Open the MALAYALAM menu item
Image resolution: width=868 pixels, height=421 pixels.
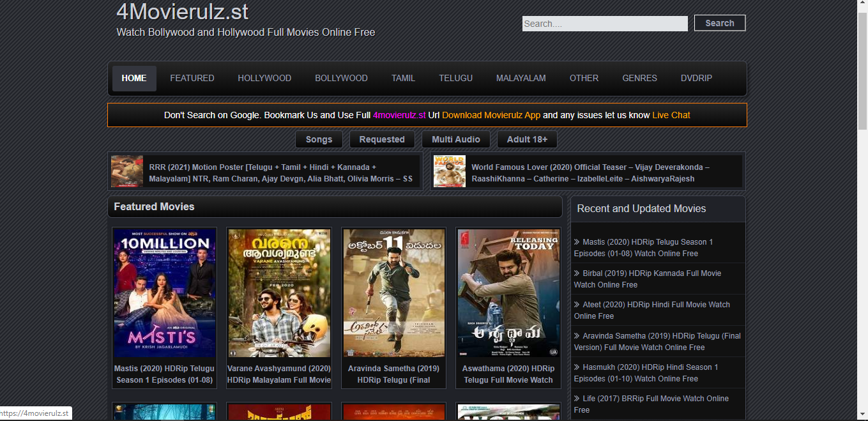tap(521, 79)
